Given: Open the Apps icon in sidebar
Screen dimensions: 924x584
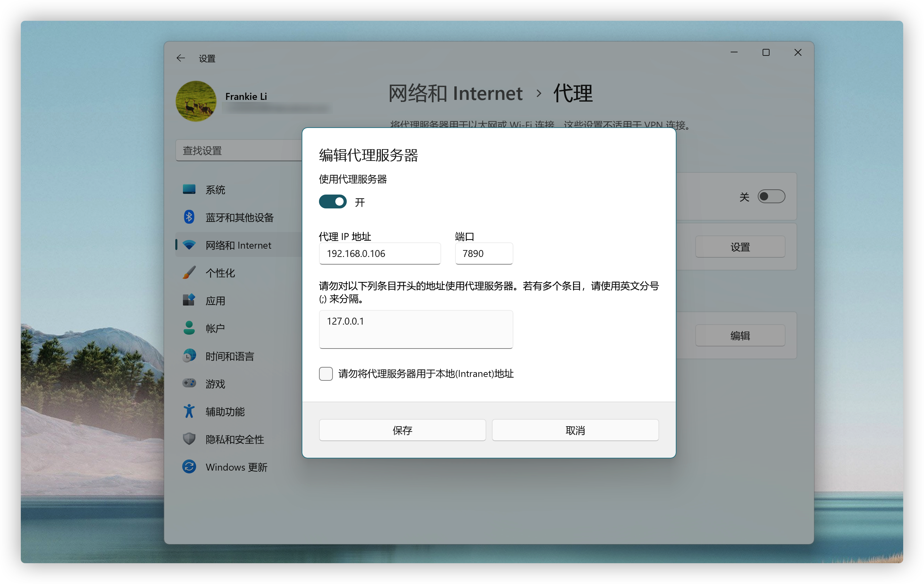Looking at the screenshot, I should 189,300.
